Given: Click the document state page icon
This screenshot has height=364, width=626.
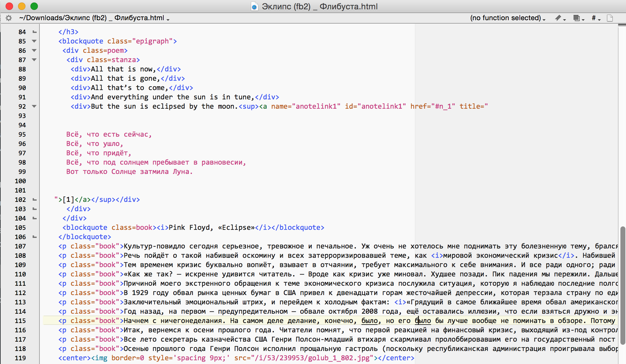Looking at the screenshot, I should click(x=610, y=18).
